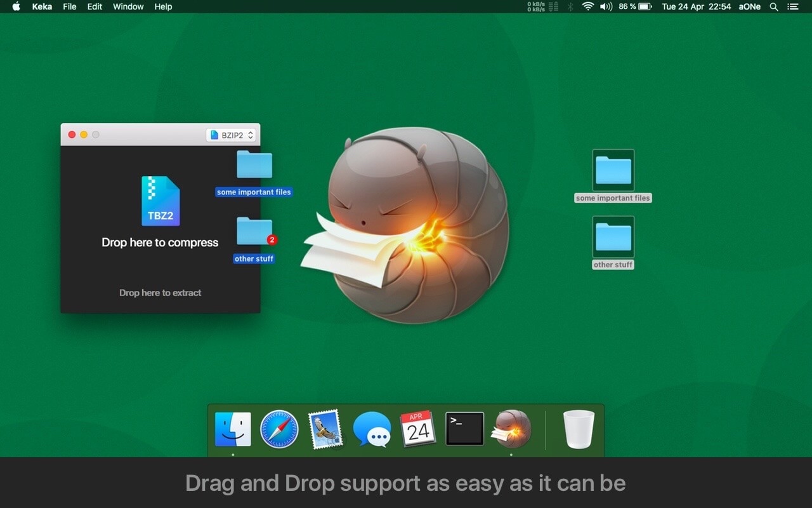
Task: Open Finder from the Dock
Action: pos(233,429)
